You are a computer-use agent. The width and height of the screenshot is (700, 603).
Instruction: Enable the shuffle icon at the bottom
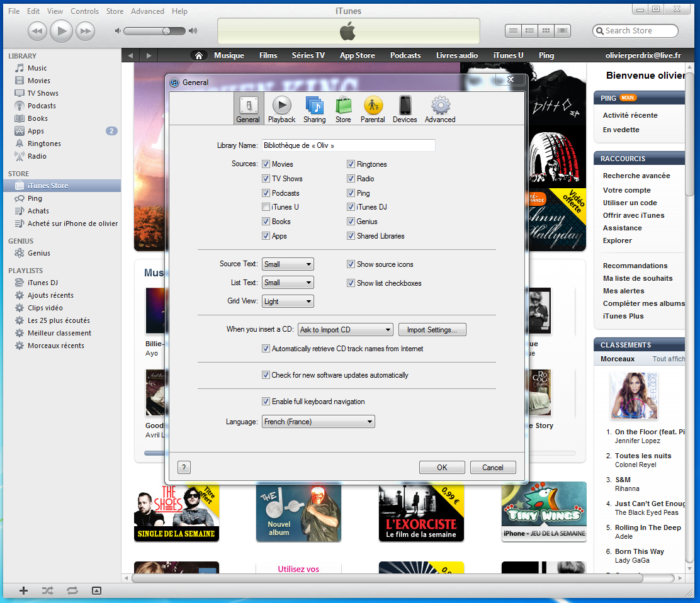pos(47,590)
